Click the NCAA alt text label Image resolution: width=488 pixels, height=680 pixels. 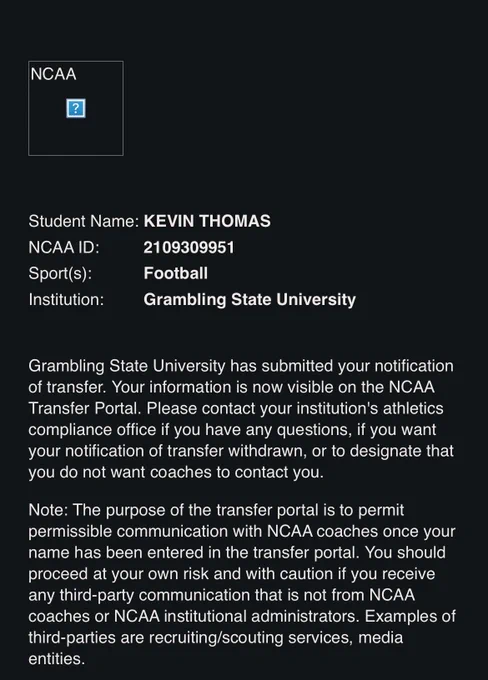click(53, 75)
